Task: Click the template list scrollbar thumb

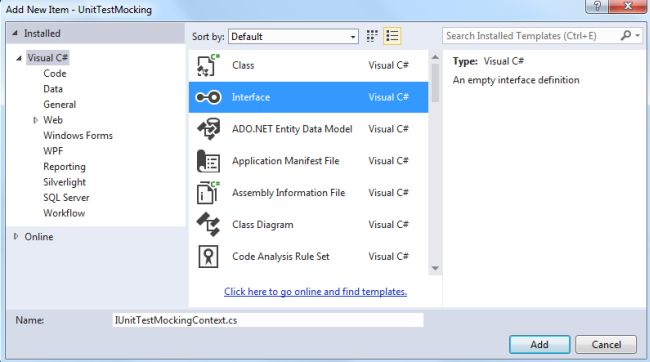Action: [435, 83]
